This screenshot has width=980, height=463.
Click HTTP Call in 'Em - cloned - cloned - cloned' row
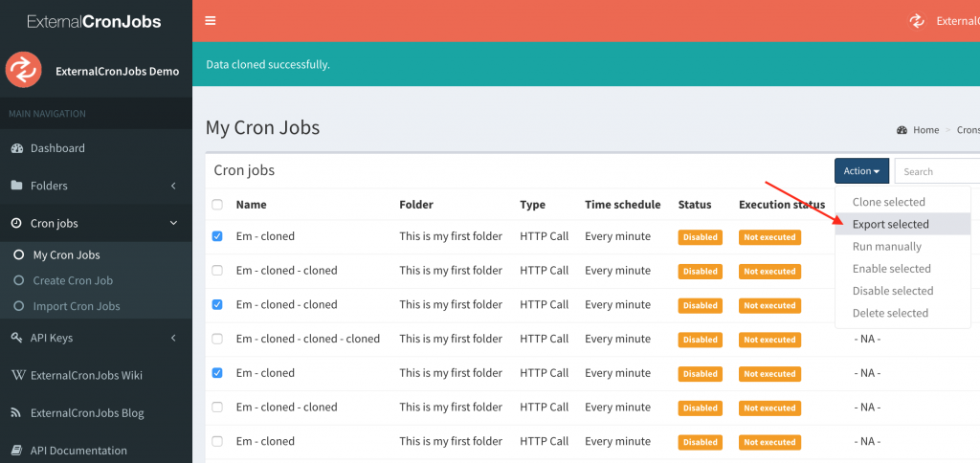(545, 339)
